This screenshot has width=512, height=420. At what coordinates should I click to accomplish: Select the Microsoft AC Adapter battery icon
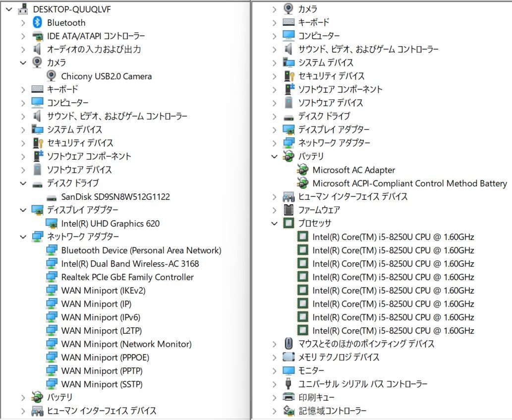pyautogui.click(x=303, y=170)
